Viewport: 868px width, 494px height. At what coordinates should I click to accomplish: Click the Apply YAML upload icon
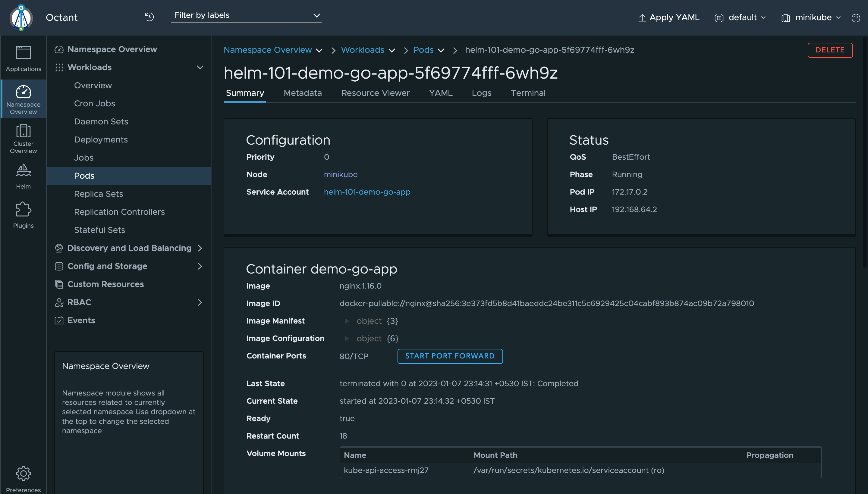(642, 18)
